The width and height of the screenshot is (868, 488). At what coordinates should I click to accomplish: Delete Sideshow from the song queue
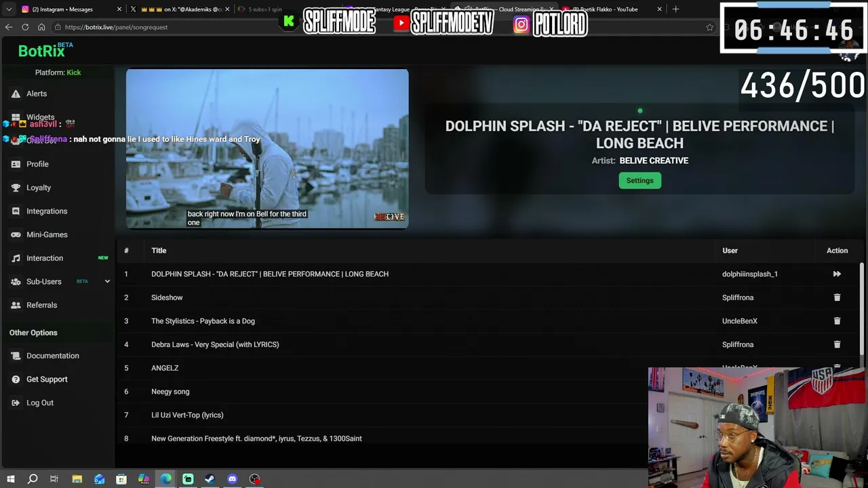click(837, 298)
